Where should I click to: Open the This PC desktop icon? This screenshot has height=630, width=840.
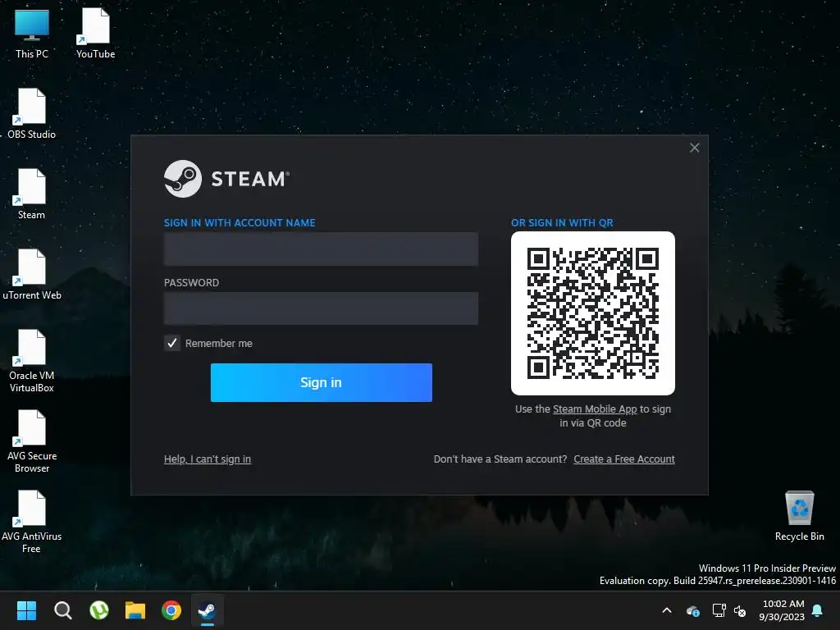click(32, 33)
